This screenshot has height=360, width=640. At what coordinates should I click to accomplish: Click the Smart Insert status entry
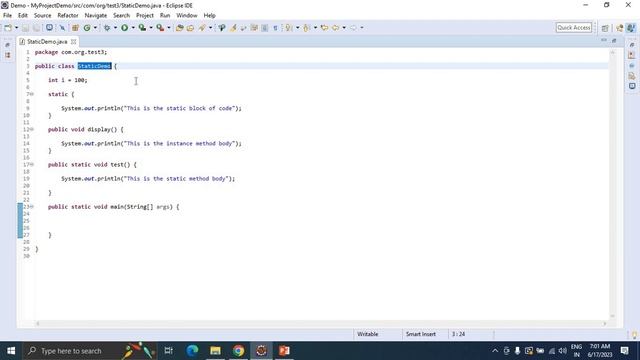(x=421, y=334)
